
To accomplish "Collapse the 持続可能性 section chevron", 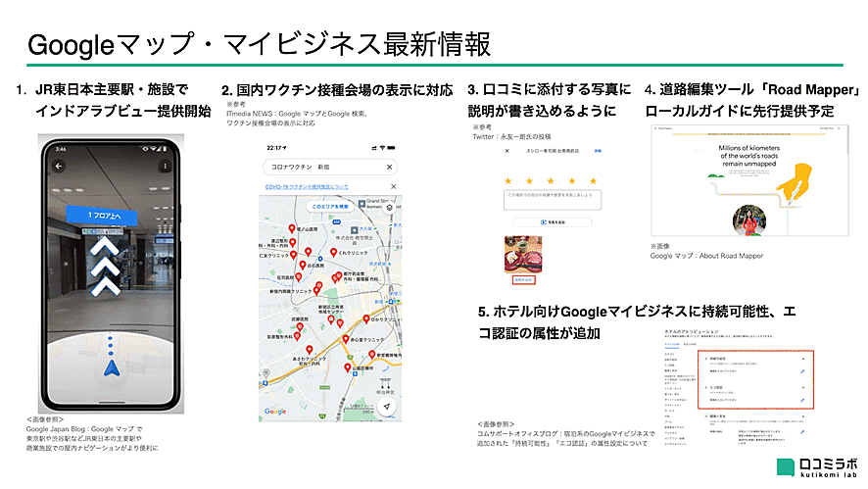I will point(804,357).
